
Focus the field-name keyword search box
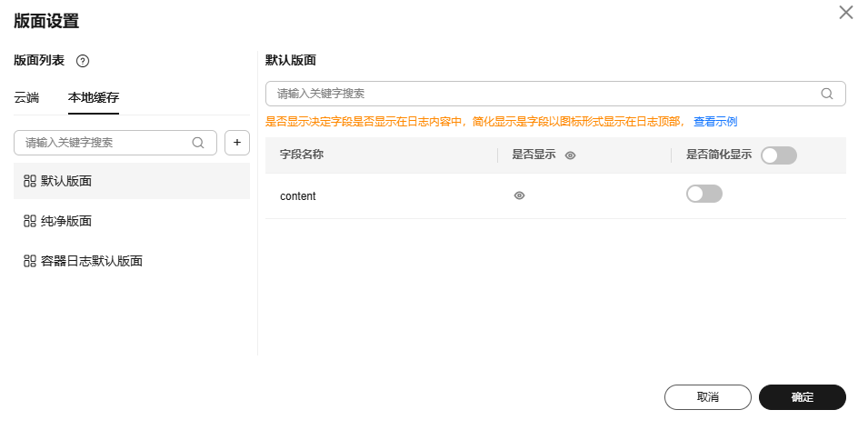555,94
